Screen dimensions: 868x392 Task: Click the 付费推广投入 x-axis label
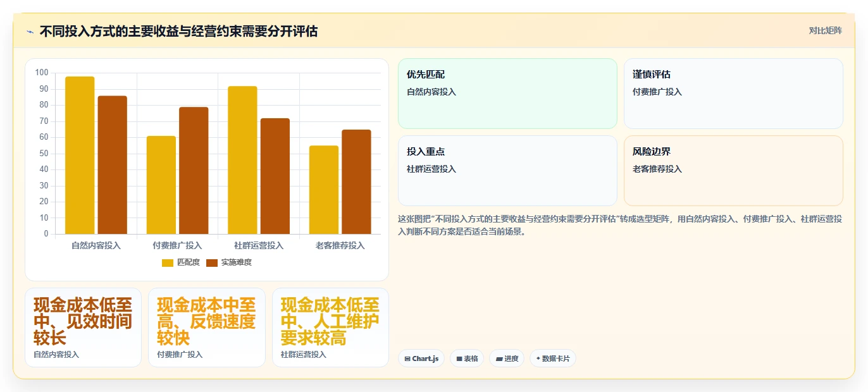click(x=178, y=245)
